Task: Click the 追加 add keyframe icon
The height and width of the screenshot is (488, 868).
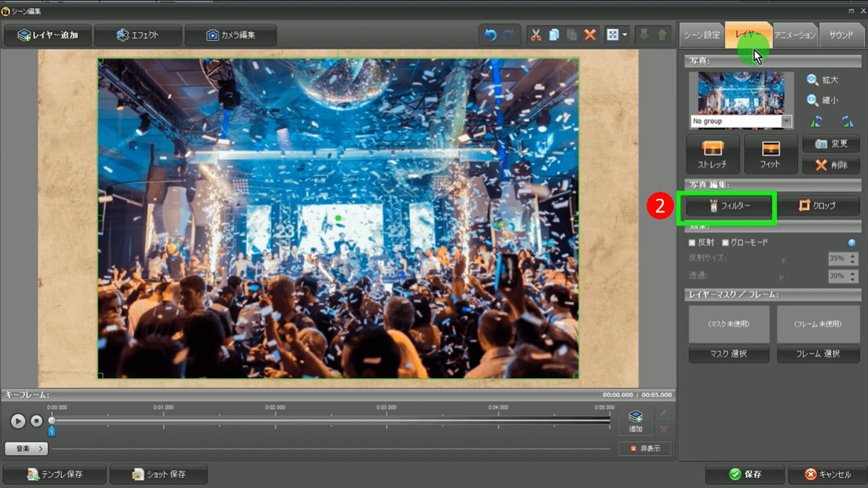Action: [x=635, y=421]
